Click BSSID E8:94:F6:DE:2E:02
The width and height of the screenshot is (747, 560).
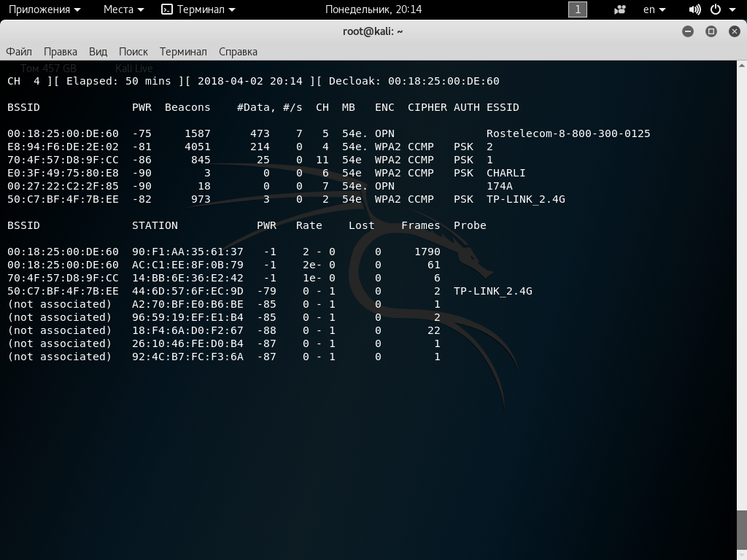63,147
